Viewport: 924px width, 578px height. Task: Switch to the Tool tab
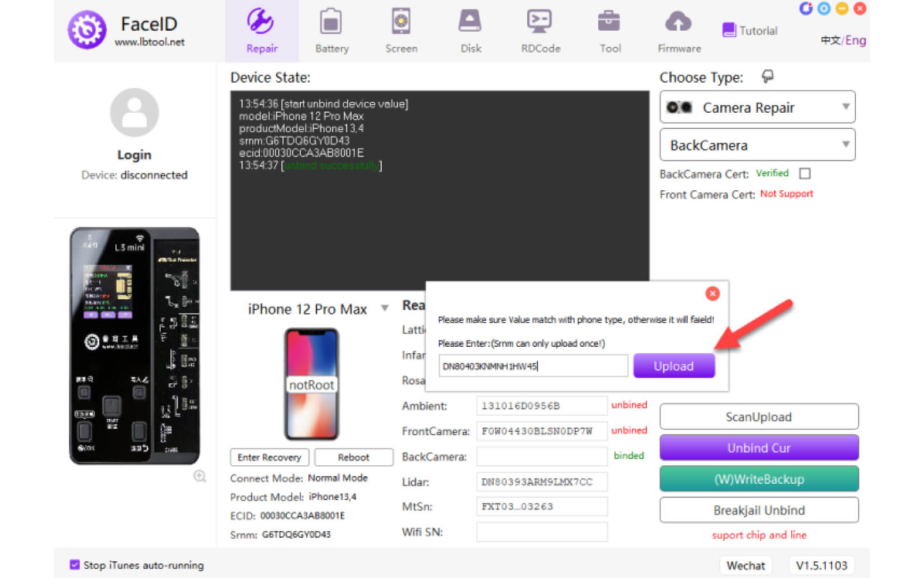click(x=610, y=31)
